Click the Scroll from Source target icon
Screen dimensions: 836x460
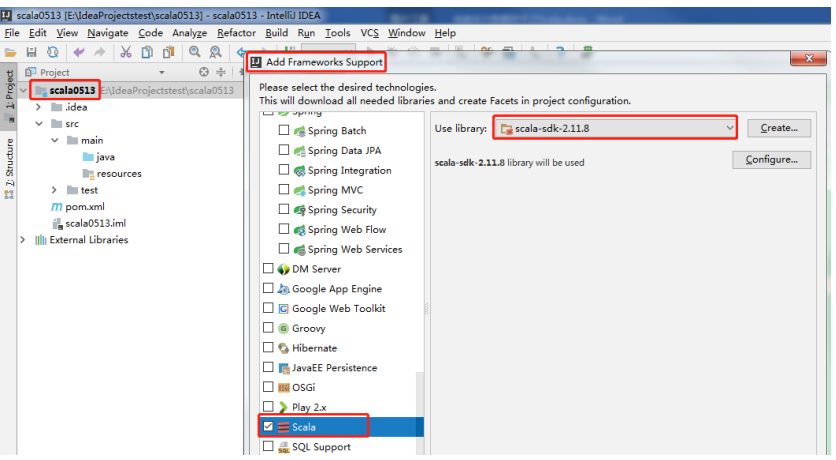pyautogui.click(x=204, y=72)
